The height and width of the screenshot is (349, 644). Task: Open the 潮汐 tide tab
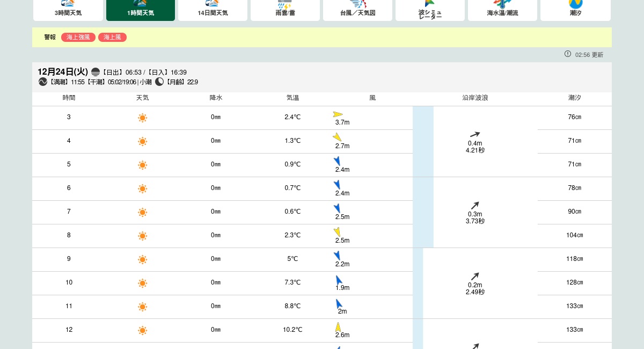tap(575, 10)
